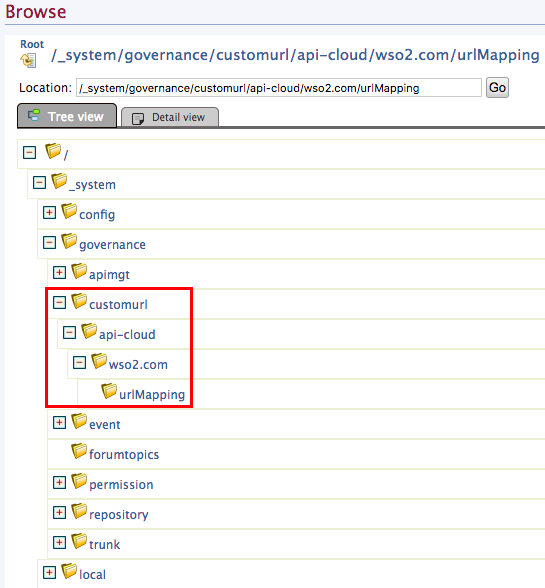This screenshot has height=588, width=545.
Task: Expand the event folder node
Action: [x=59, y=423]
